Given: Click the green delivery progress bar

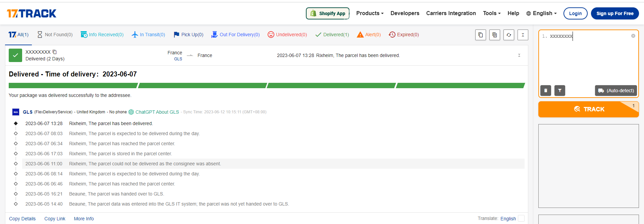Looking at the screenshot, I should (267, 86).
